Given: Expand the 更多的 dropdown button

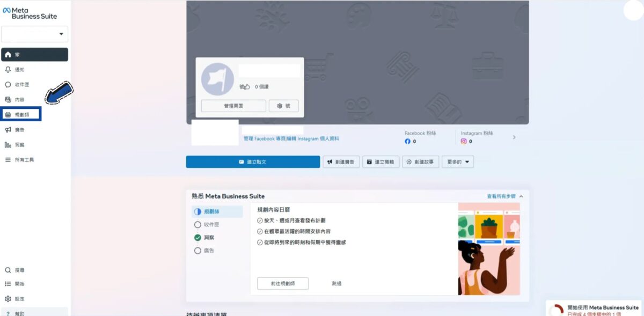Looking at the screenshot, I should [x=458, y=161].
